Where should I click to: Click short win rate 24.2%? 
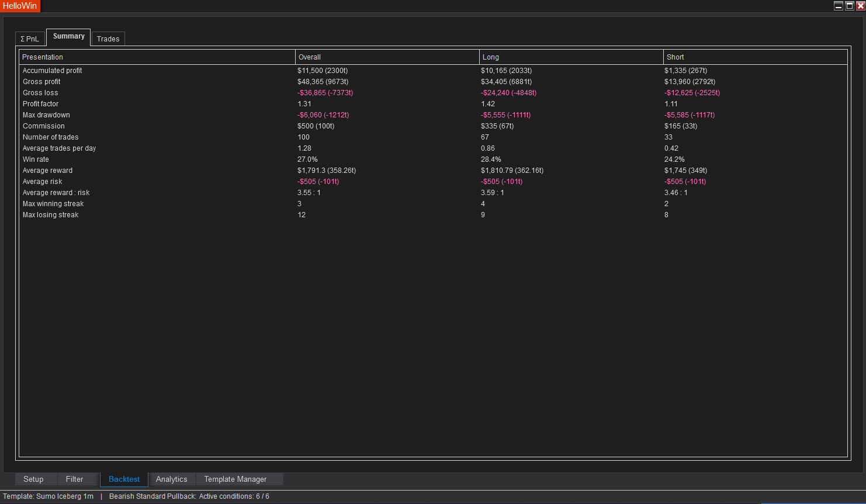pyautogui.click(x=675, y=159)
